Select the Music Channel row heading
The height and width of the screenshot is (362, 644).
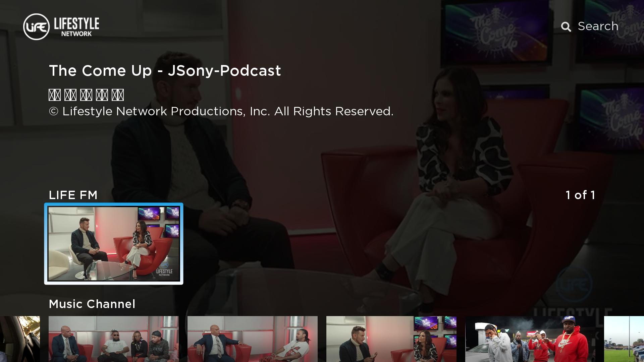pos(92,304)
